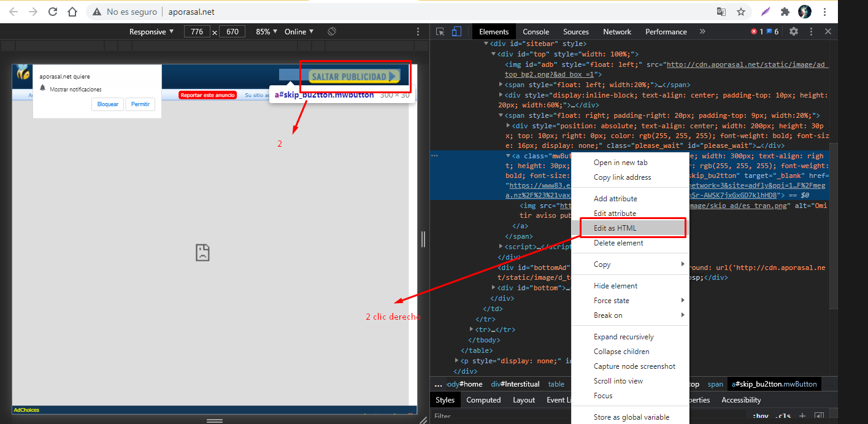Click the ellipsis beside the selected DOM node
The image size is (868, 424).
(435, 156)
